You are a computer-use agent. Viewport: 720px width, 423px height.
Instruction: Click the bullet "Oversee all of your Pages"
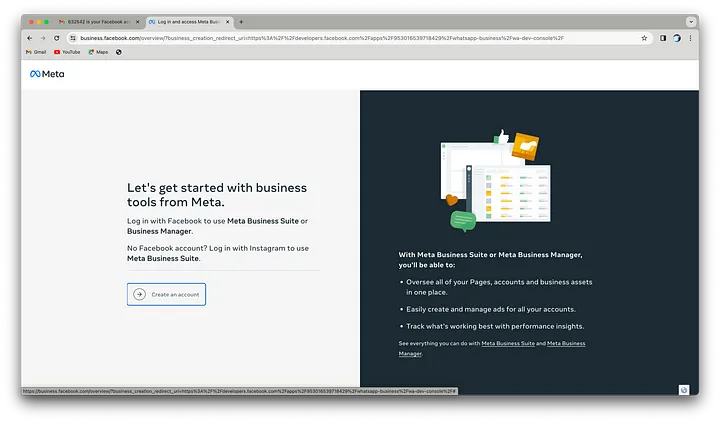coord(499,287)
